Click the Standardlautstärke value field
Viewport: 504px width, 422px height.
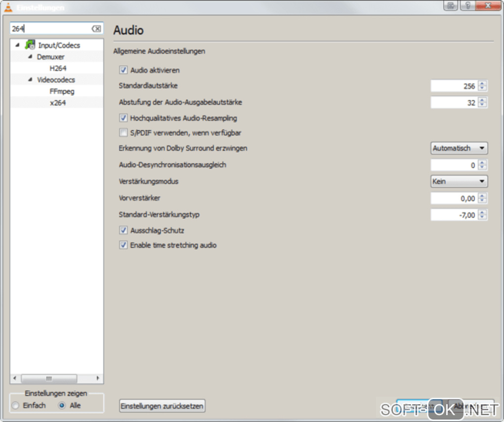click(454, 86)
